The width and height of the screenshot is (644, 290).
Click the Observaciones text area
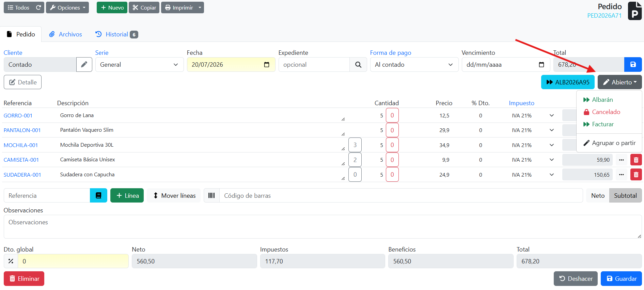click(x=323, y=227)
